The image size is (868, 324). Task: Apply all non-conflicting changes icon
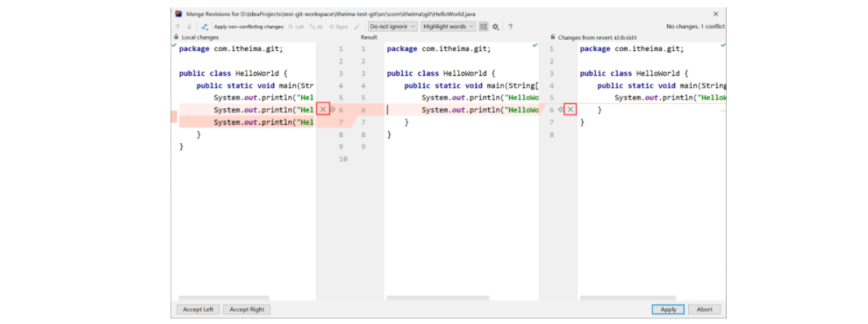205,27
